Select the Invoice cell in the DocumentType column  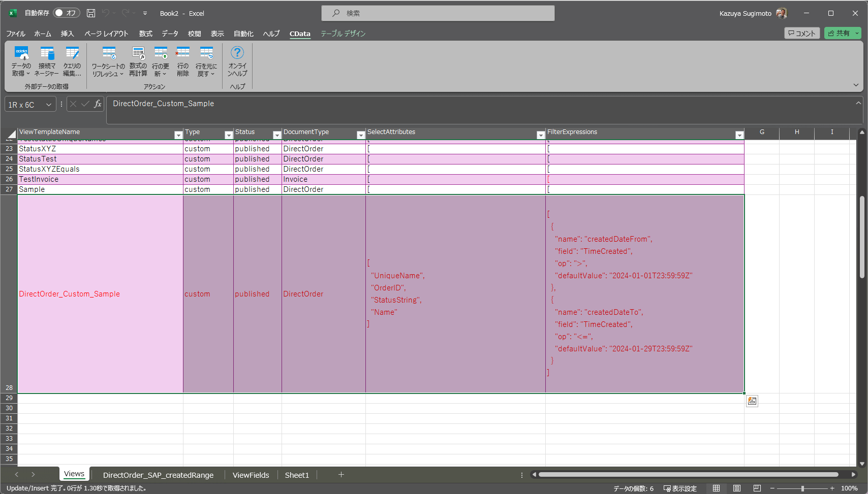coord(324,179)
